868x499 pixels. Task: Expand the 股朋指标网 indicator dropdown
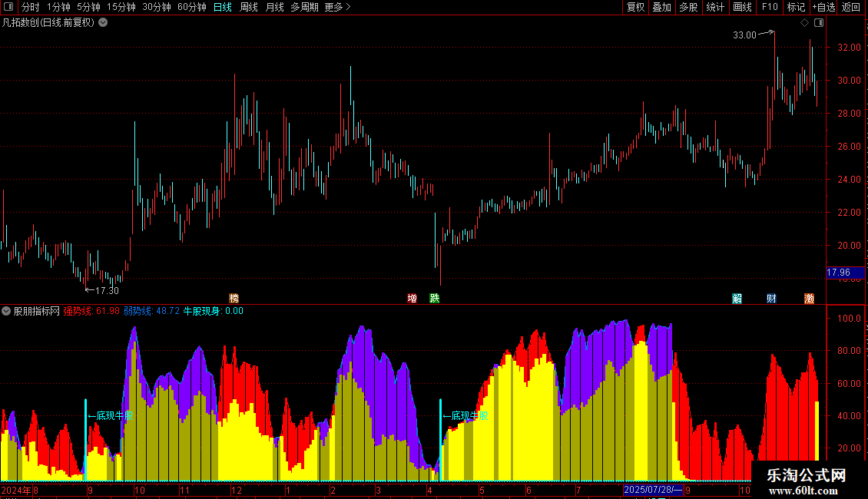[x=6, y=312]
